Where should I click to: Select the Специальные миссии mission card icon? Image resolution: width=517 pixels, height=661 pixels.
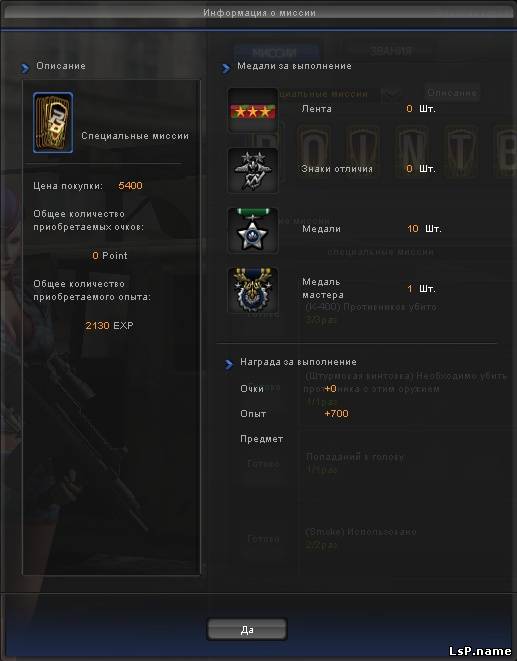[53, 123]
